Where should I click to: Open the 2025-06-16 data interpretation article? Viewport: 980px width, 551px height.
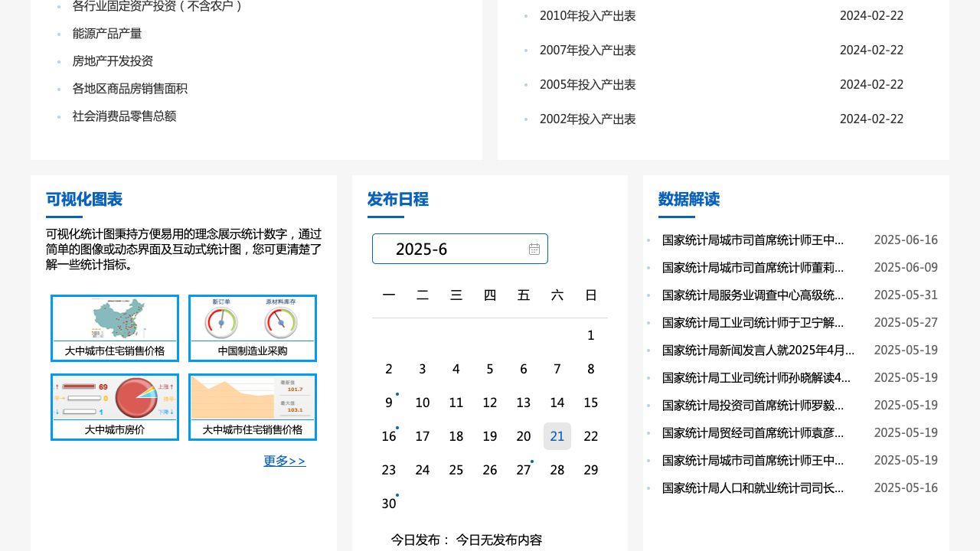point(753,240)
